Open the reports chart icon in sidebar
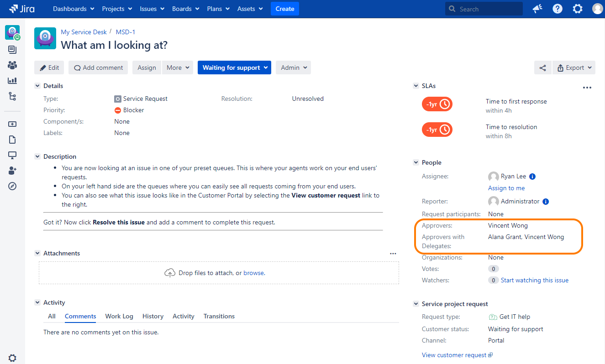The height and width of the screenshot is (364, 605). click(x=12, y=81)
